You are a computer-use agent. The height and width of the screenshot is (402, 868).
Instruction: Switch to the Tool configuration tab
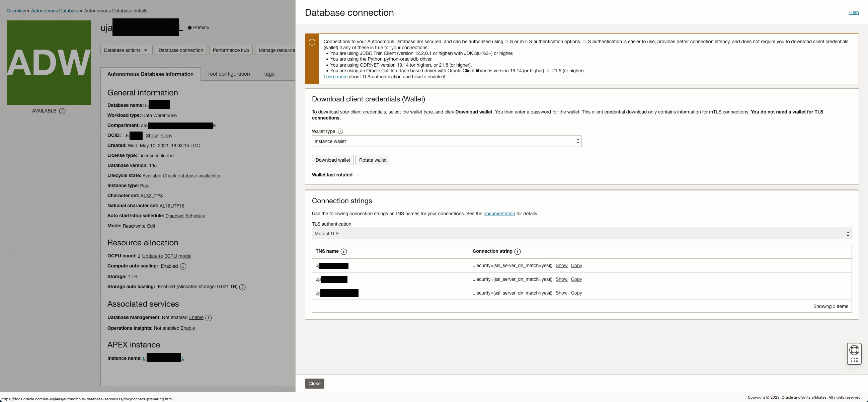click(x=228, y=73)
